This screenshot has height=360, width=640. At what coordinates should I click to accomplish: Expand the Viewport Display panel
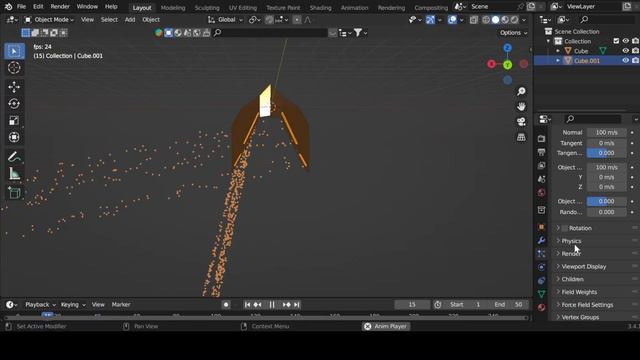coord(583,267)
